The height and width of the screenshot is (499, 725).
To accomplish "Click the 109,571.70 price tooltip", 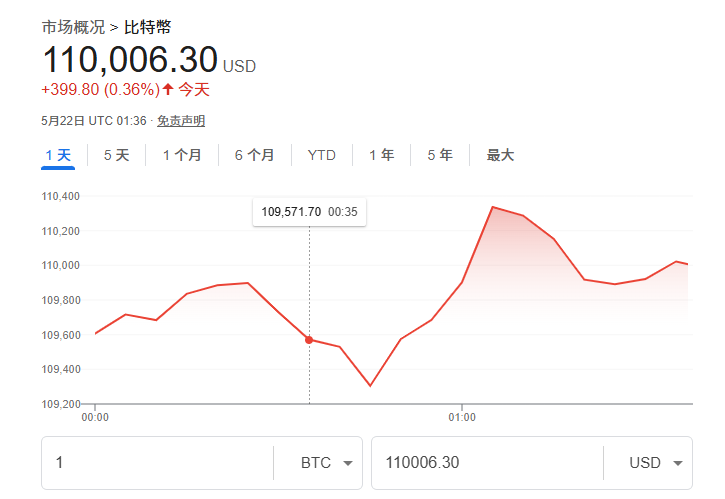I will (309, 212).
